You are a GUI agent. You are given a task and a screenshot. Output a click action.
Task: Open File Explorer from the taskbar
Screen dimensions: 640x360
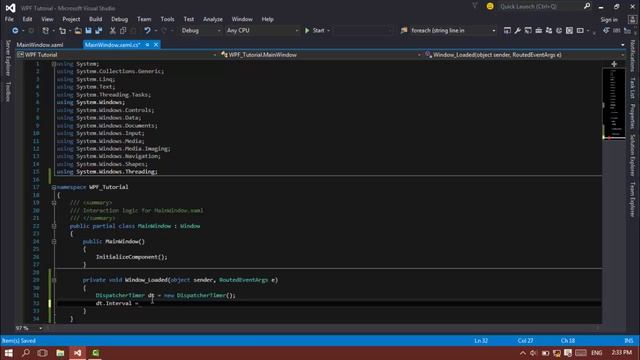60,353
